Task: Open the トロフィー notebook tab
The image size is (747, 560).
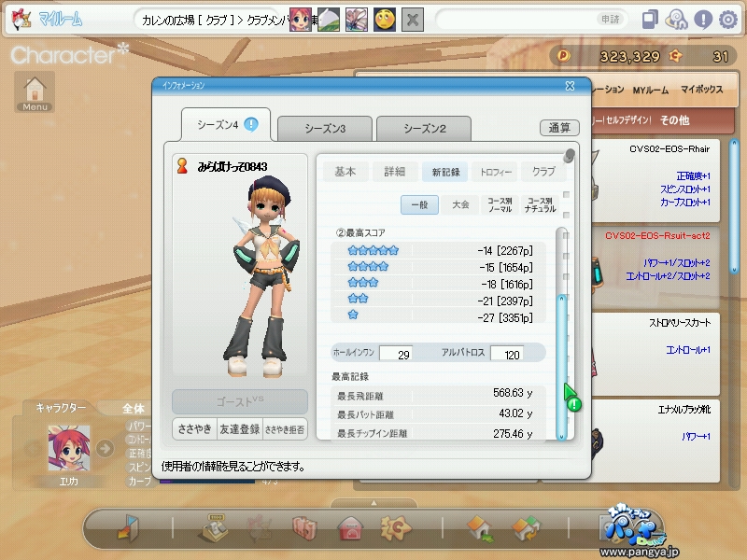Action: (496, 172)
